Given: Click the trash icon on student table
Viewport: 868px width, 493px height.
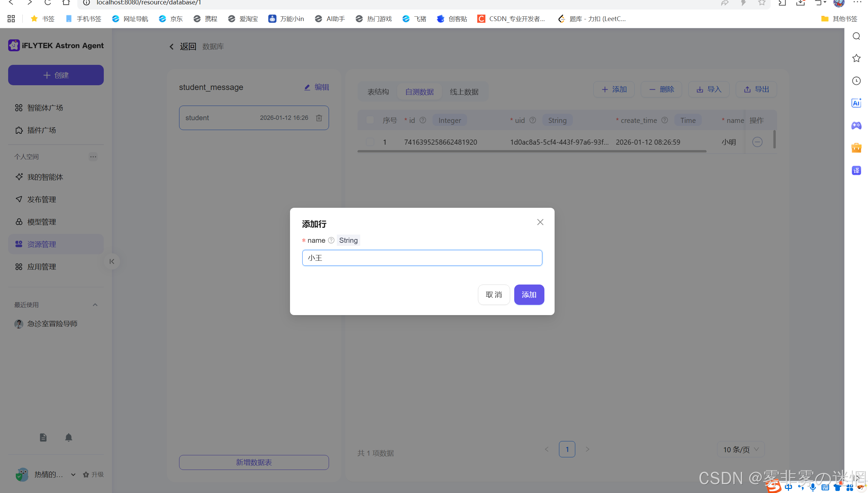Looking at the screenshot, I should (319, 118).
